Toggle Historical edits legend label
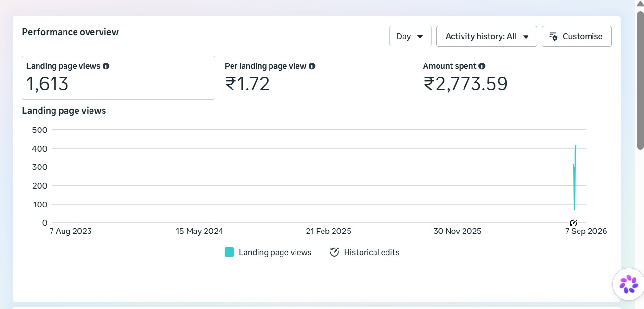The width and height of the screenshot is (644, 309). point(372,252)
